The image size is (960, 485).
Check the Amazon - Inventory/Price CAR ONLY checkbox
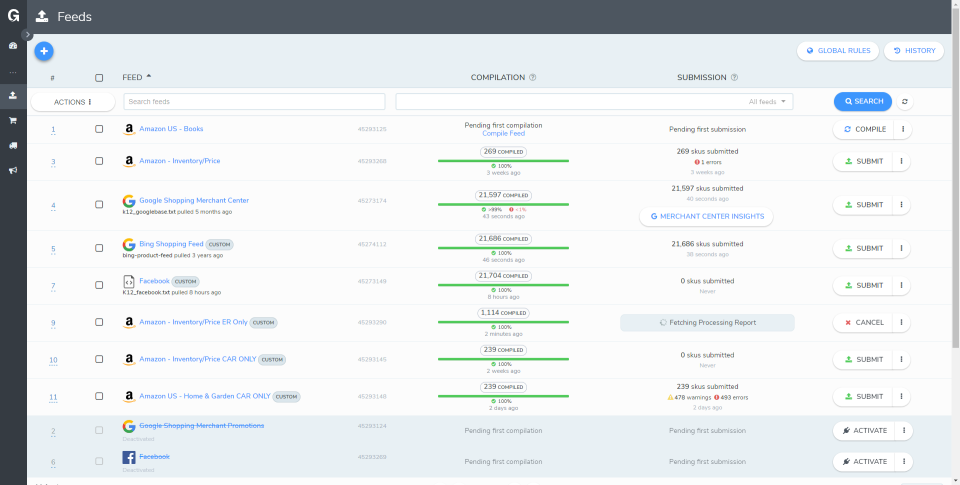click(99, 359)
